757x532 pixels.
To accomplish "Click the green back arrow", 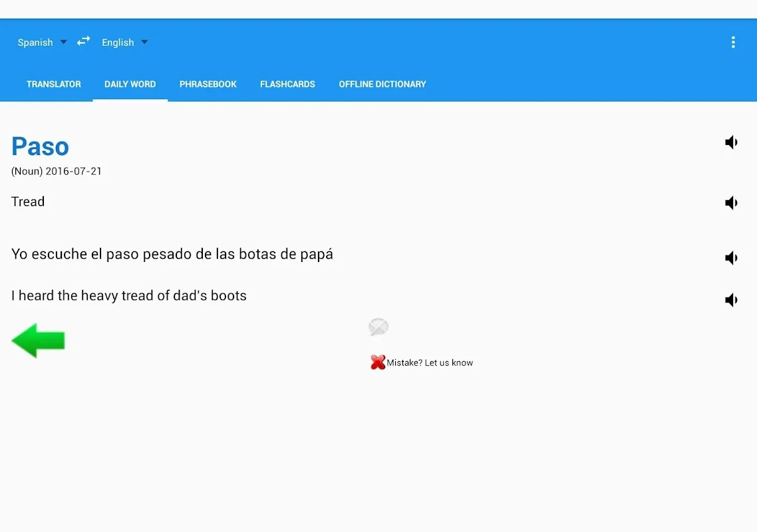I will pos(39,340).
